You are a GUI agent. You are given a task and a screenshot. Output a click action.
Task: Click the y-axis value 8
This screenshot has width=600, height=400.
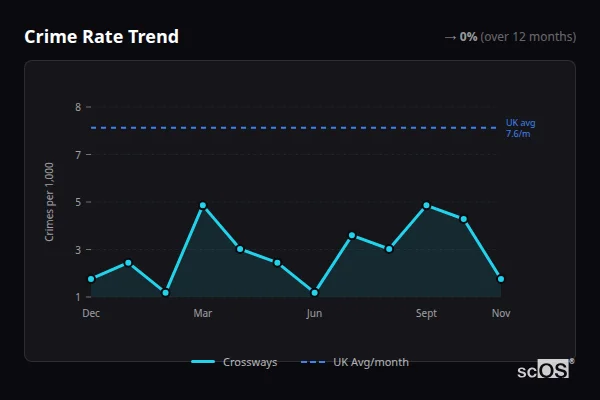coord(78,107)
